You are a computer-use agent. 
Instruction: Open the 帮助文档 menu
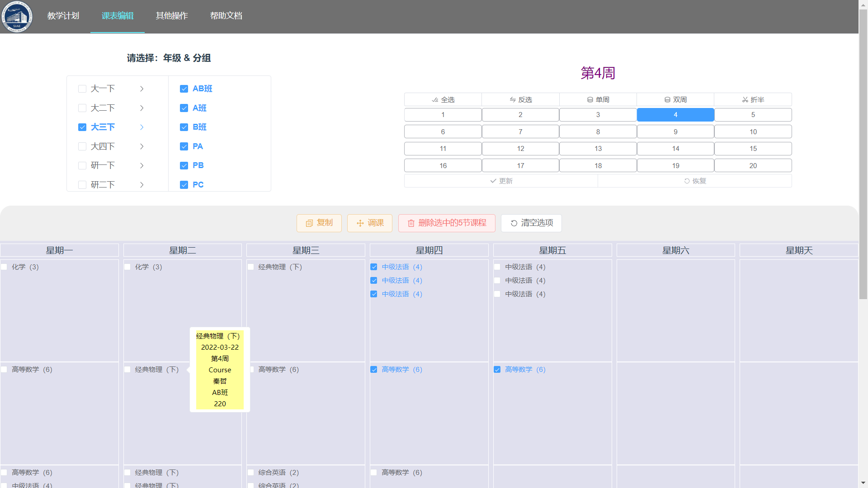226,16
